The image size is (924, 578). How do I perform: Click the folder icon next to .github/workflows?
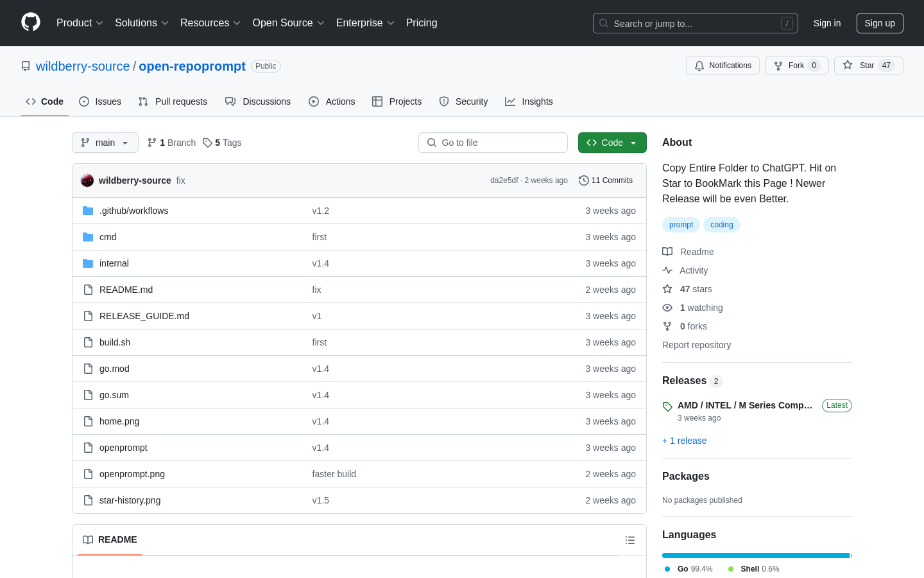[x=88, y=211]
